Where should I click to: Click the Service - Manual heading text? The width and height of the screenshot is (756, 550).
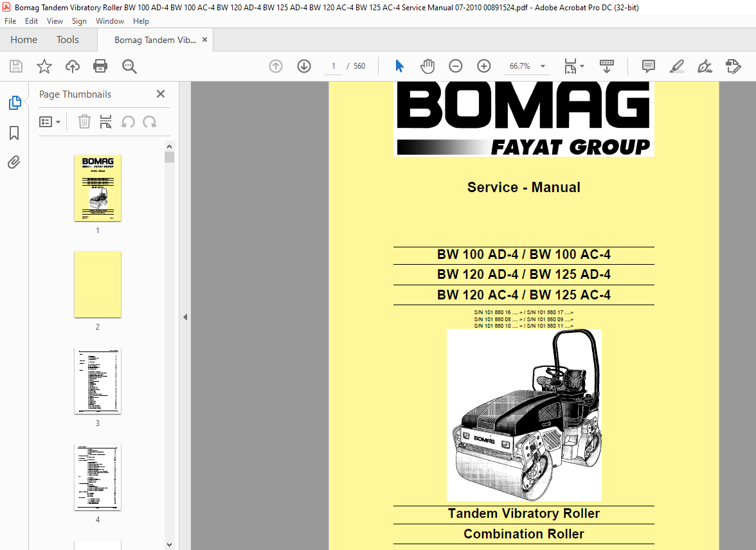point(523,187)
